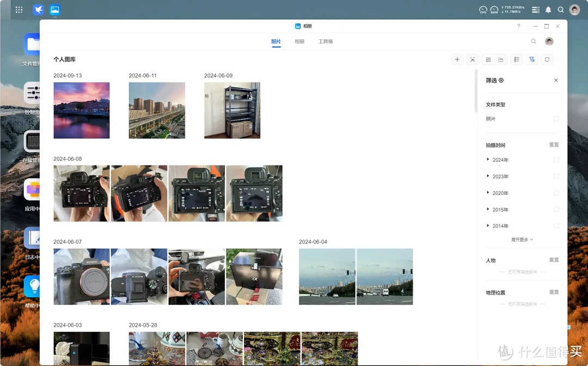Screen dimensions: 588x366
Task: Reset the 拍摄时间 filter via 重置
Action: click(554, 145)
